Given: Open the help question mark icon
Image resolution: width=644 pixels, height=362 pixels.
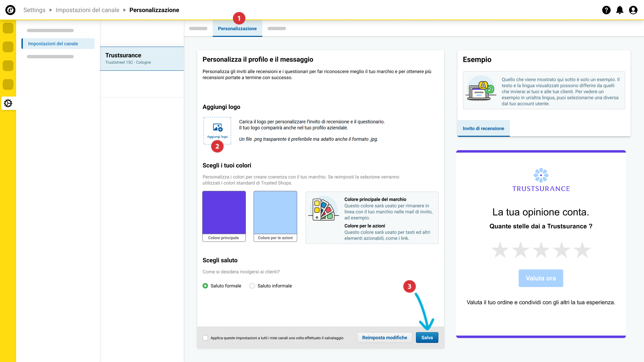Looking at the screenshot, I should [x=606, y=10].
